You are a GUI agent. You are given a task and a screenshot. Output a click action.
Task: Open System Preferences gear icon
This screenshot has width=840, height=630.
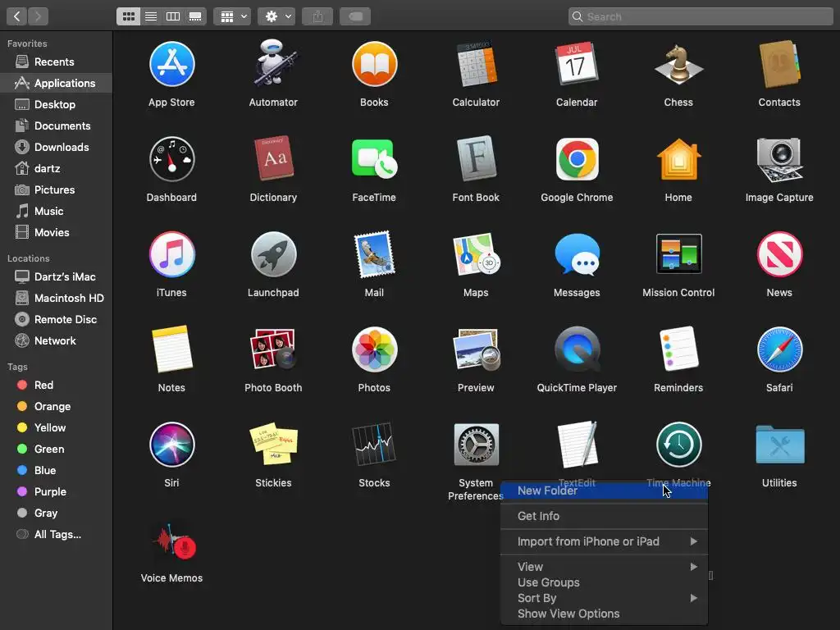pyautogui.click(x=476, y=444)
